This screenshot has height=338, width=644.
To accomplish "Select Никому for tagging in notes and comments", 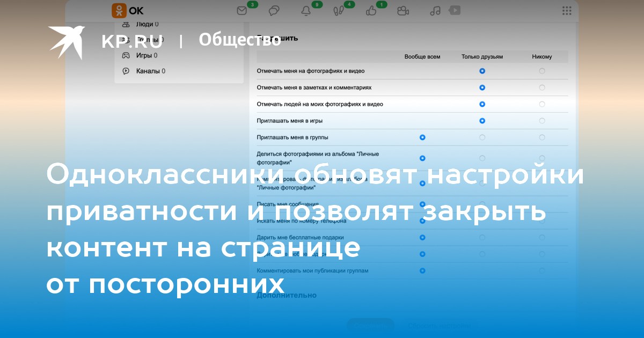I will [542, 87].
